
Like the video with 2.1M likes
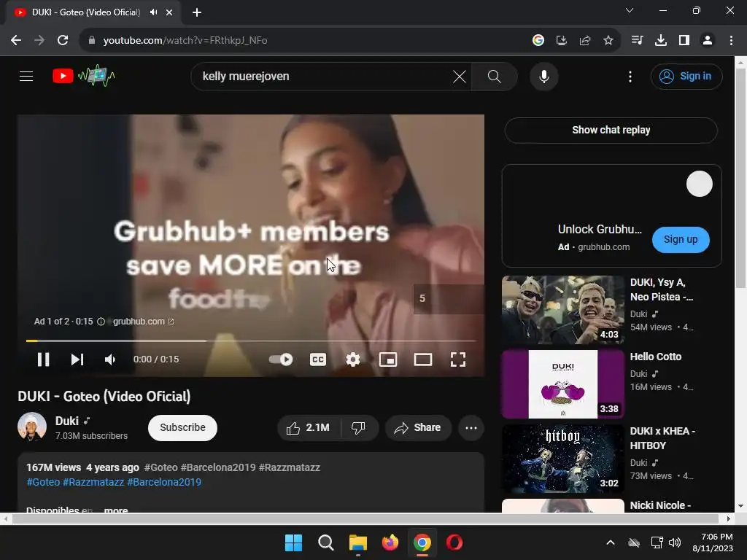[x=309, y=427]
